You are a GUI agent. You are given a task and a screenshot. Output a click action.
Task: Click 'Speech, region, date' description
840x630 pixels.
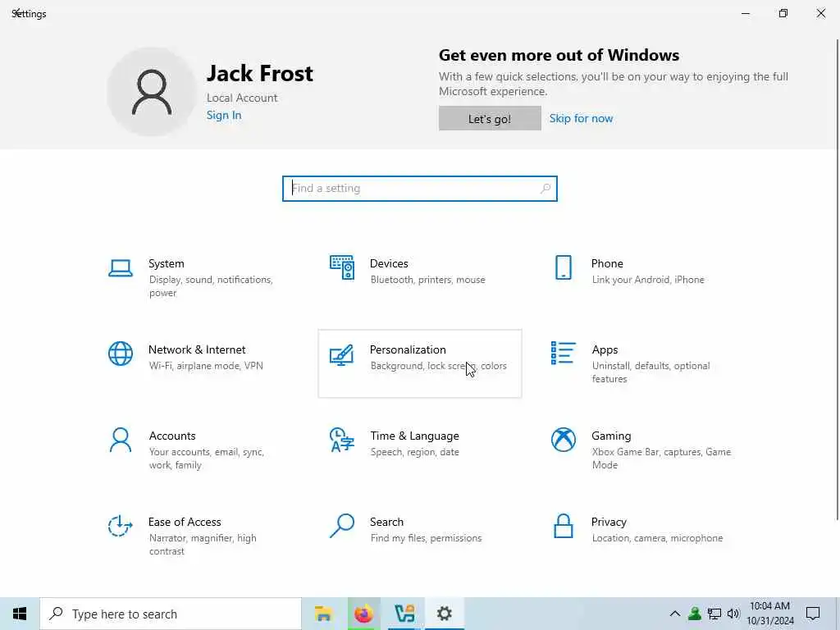(414, 452)
